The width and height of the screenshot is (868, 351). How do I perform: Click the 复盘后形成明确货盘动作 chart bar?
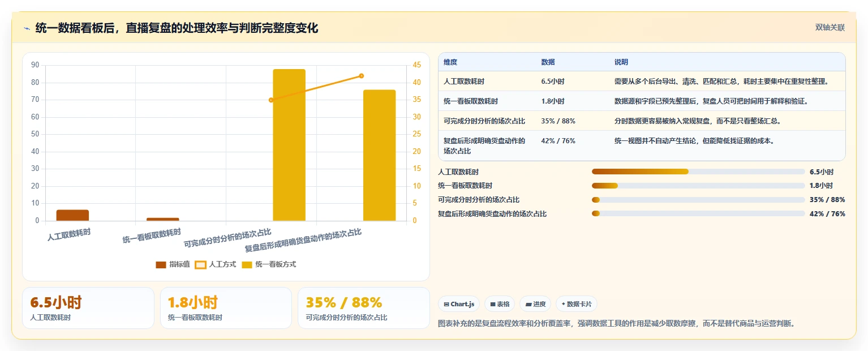click(379, 155)
